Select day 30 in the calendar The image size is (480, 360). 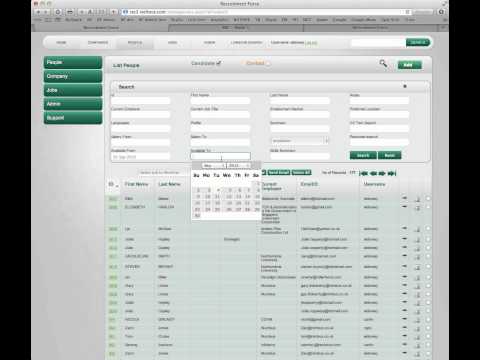pos(197,216)
